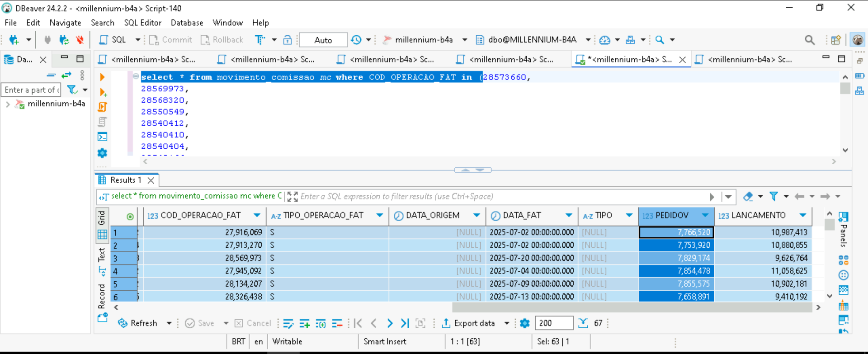The height and width of the screenshot is (354, 868).
Task: Toggle Record view mode
Action: (x=102, y=302)
